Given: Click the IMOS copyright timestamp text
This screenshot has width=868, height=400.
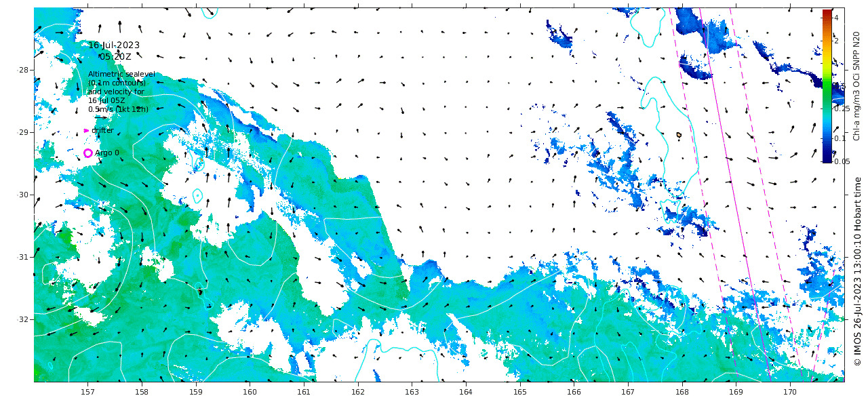Looking at the screenshot, I should pos(857,271).
